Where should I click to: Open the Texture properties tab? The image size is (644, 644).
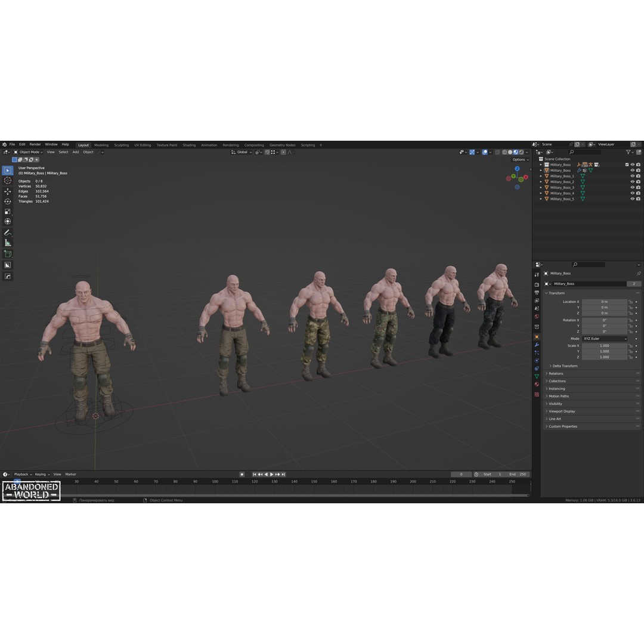point(537,394)
